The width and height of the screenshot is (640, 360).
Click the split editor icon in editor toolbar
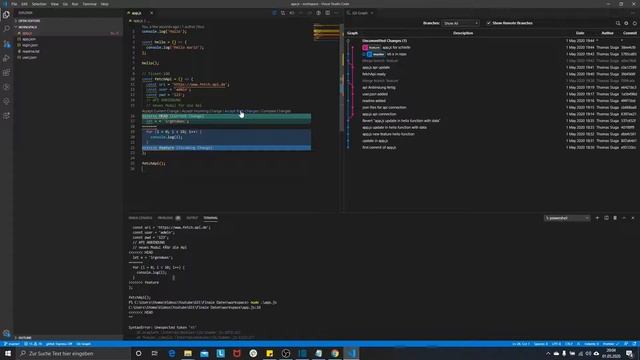(x=327, y=13)
